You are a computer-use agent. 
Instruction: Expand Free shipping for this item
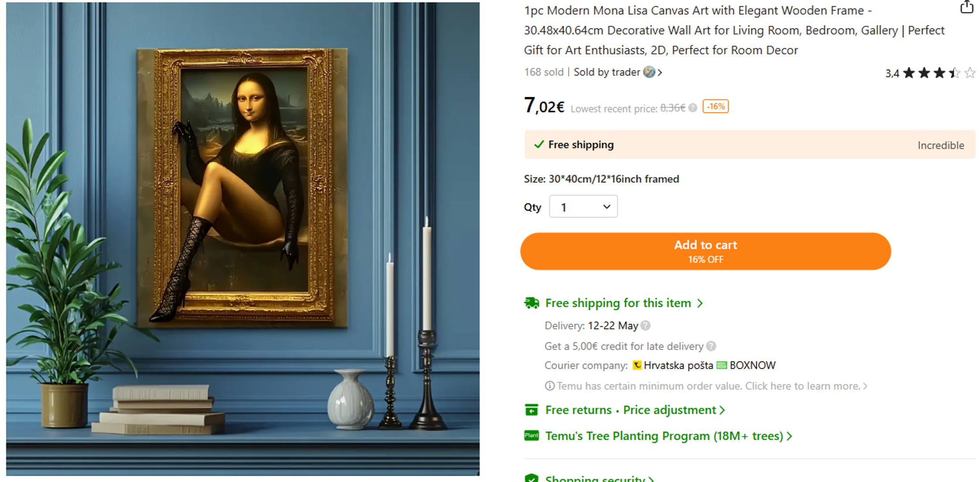[x=624, y=303]
